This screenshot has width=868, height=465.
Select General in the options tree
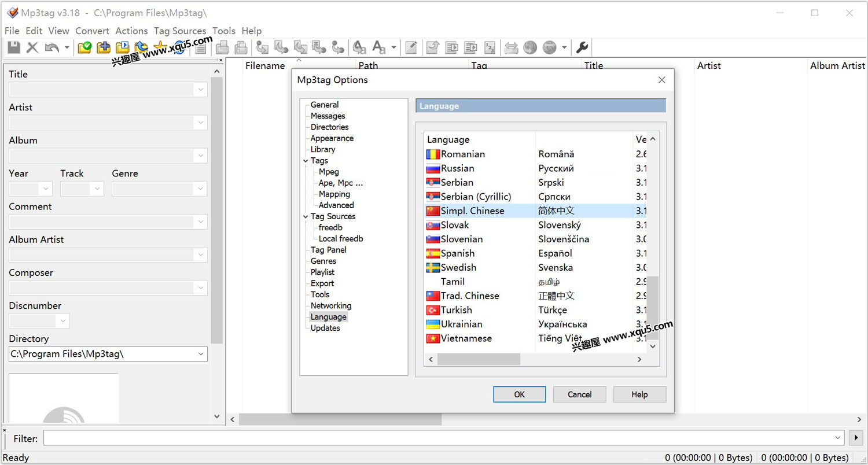325,105
